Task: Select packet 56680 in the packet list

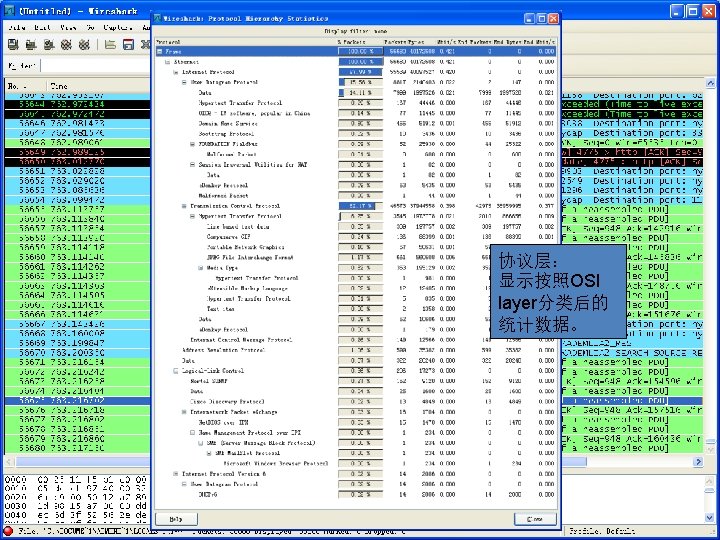Action: [x=77, y=448]
